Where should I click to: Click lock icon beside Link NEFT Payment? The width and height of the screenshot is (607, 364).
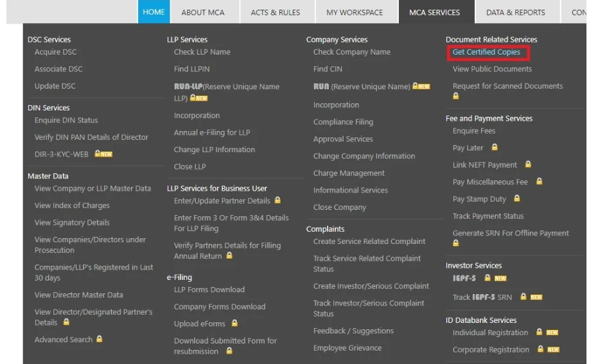[x=528, y=164]
